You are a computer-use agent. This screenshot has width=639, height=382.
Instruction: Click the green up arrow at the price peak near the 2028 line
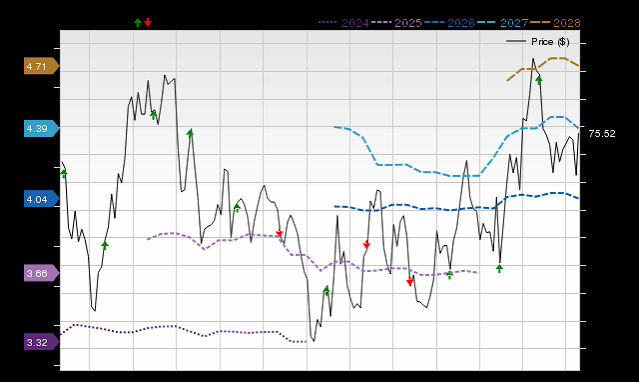pos(539,80)
